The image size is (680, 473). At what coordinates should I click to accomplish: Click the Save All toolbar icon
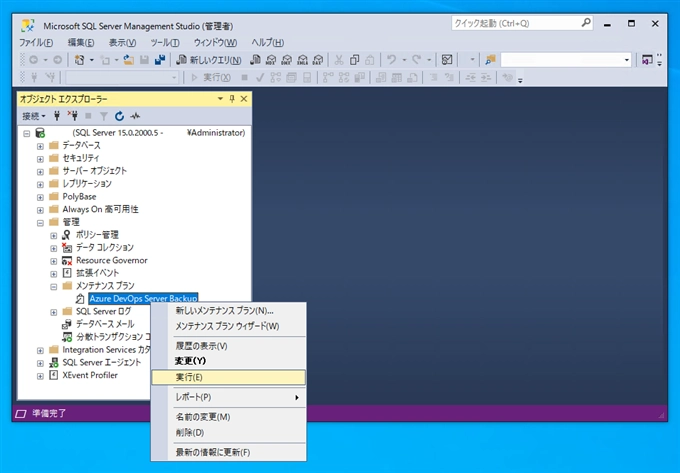click(x=160, y=60)
